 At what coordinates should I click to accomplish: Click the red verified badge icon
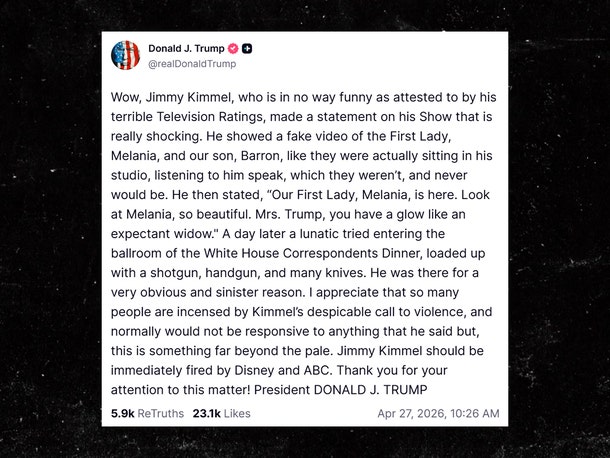pos(233,48)
